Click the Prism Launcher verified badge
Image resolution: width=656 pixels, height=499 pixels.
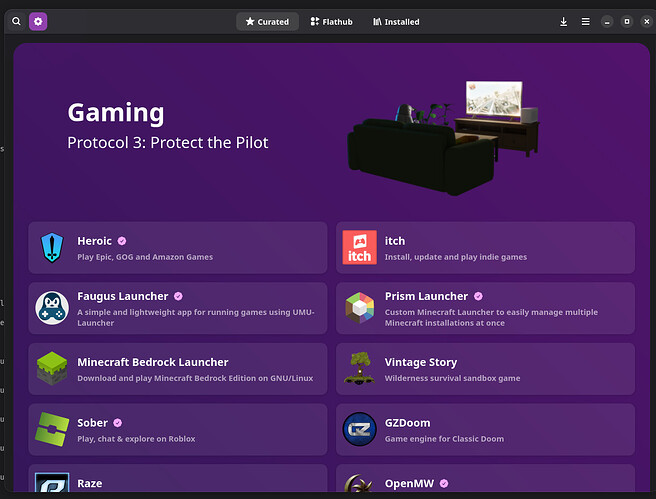tap(478, 296)
